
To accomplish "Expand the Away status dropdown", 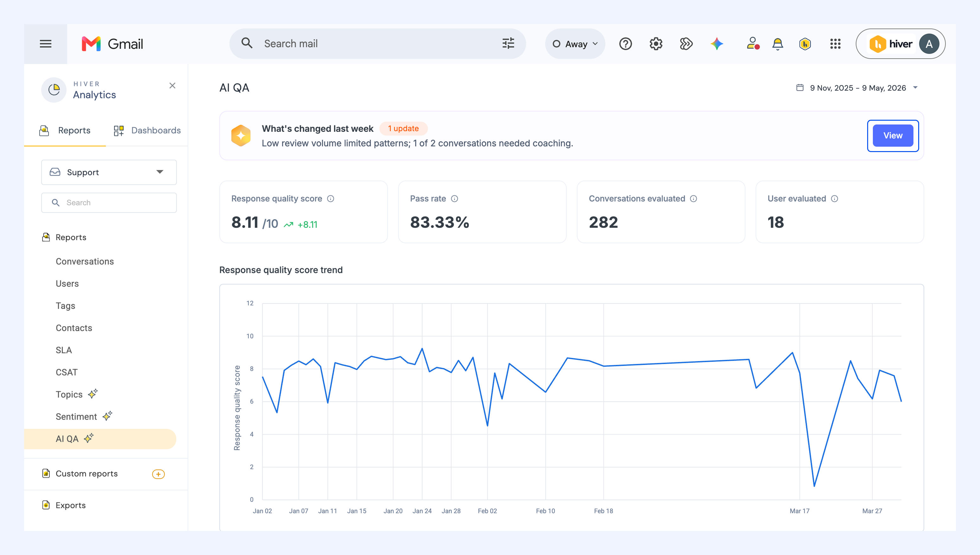I will pos(575,44).
